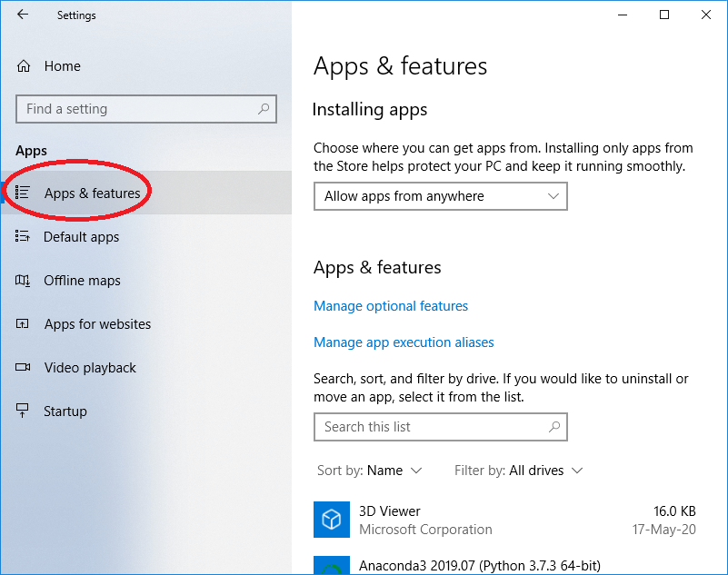Click the Default apps icon
This screenshot has height=575, width=728.
[x=23, y=236]
